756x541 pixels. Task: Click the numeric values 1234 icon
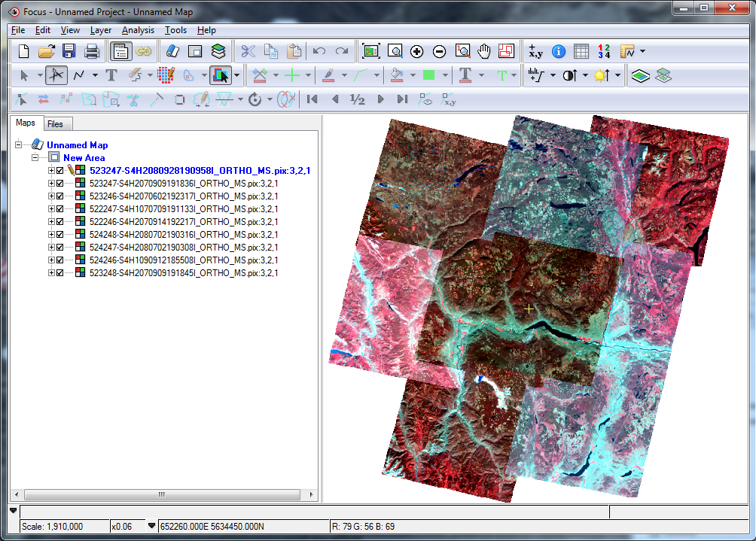pos(604,51)
